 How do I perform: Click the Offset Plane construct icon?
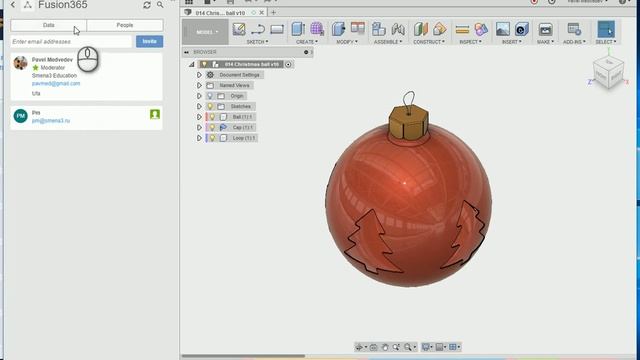point(420,29)
